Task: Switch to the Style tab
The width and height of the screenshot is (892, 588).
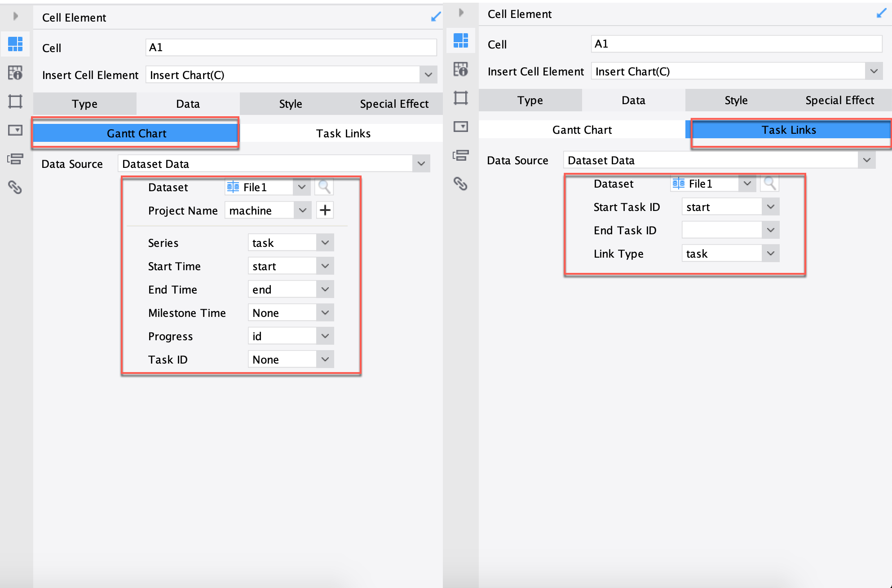Action: 290,104
